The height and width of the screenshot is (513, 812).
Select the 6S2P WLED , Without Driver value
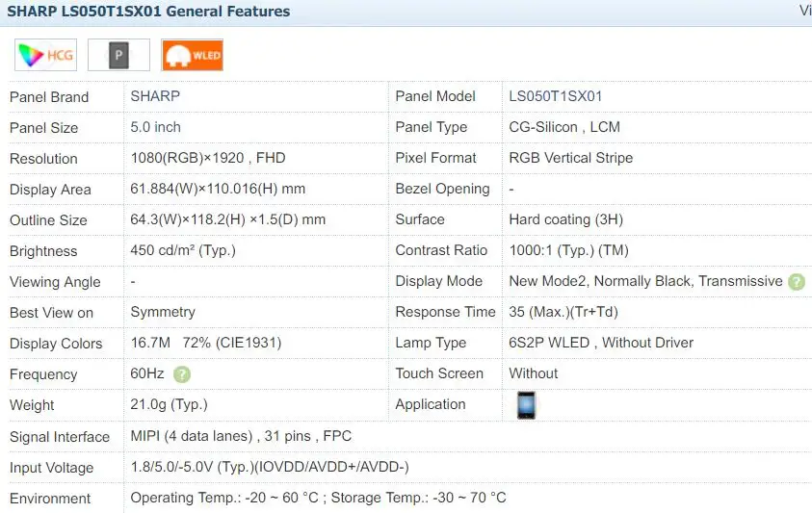coord(601,343)
